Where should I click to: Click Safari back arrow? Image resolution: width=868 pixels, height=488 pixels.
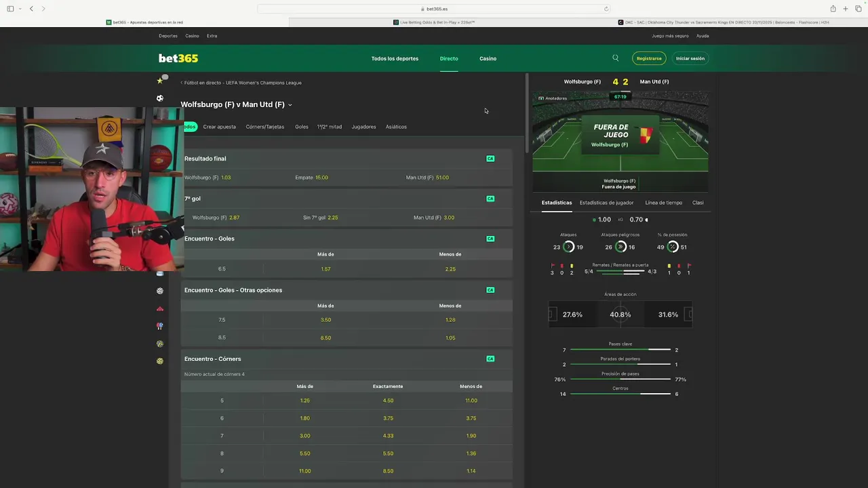[x=31, y=9]
